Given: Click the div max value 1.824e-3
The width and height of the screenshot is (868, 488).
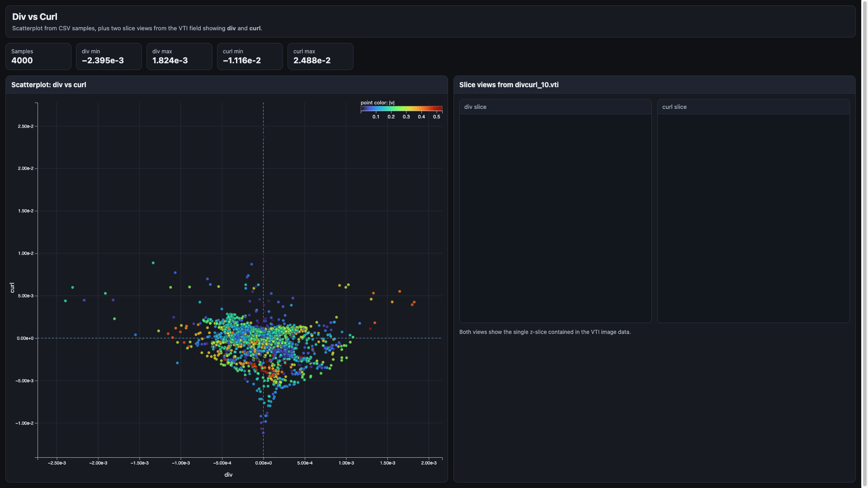Looking at the screenshot, I should [170, 61].
